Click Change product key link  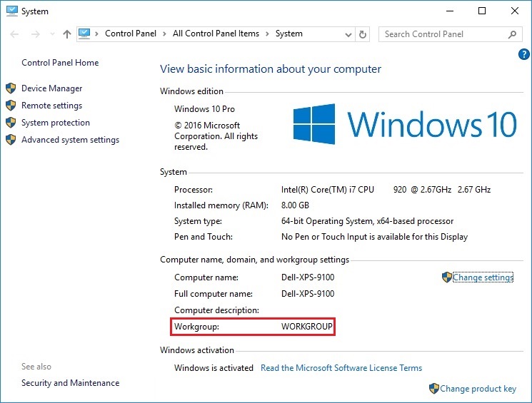pos(478,389)
